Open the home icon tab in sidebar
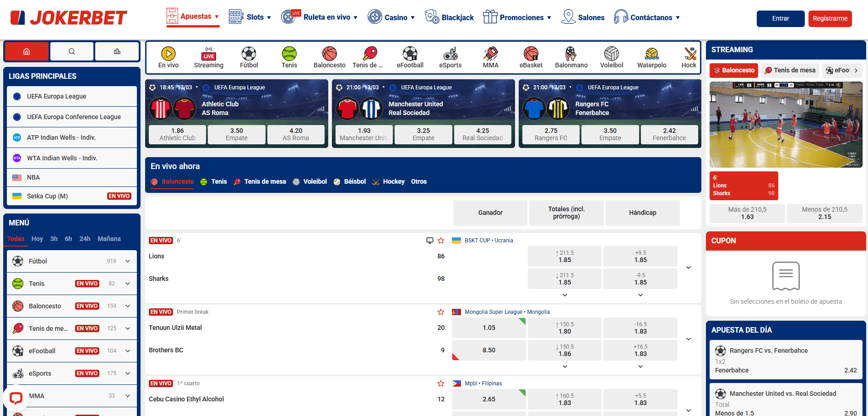This screenshot has height=416, width=868. click(x=27, y=51)
